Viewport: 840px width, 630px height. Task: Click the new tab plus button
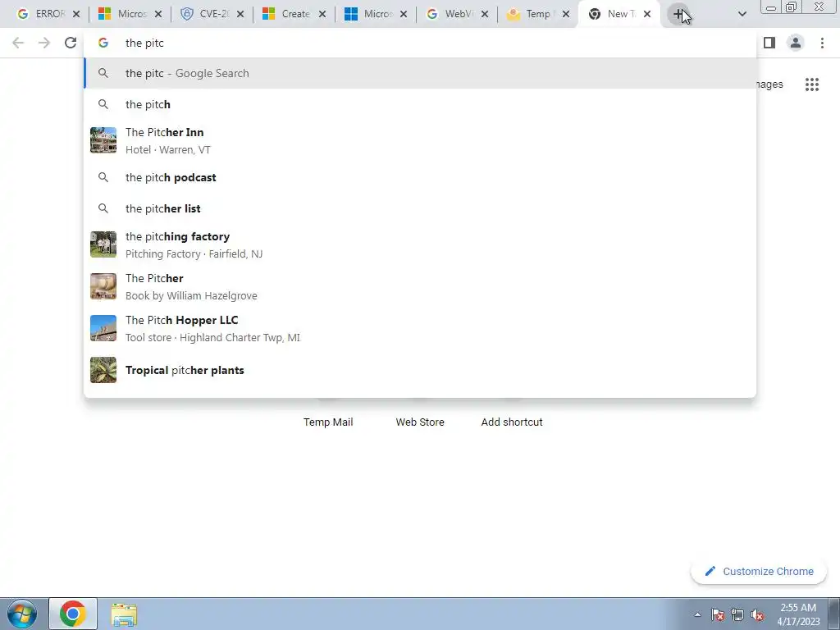[678, 15]
